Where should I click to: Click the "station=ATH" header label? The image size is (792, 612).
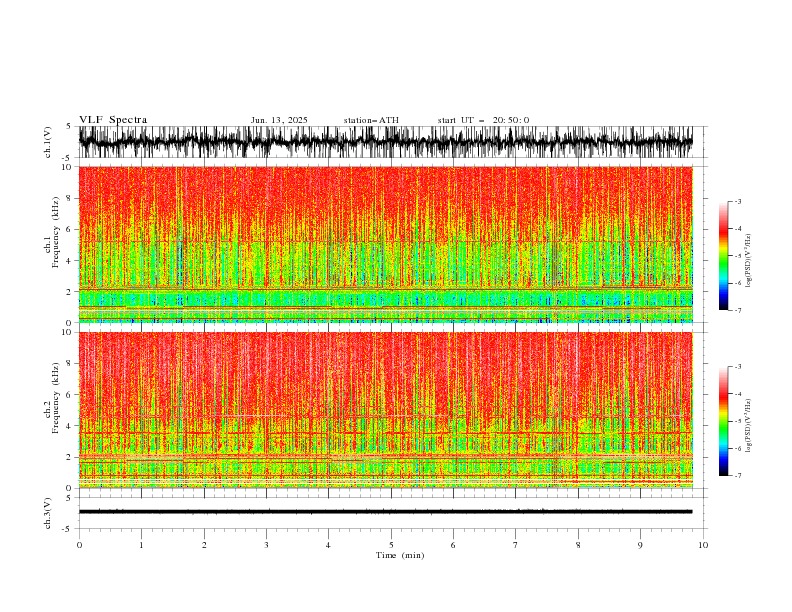(x=371, y=120)
